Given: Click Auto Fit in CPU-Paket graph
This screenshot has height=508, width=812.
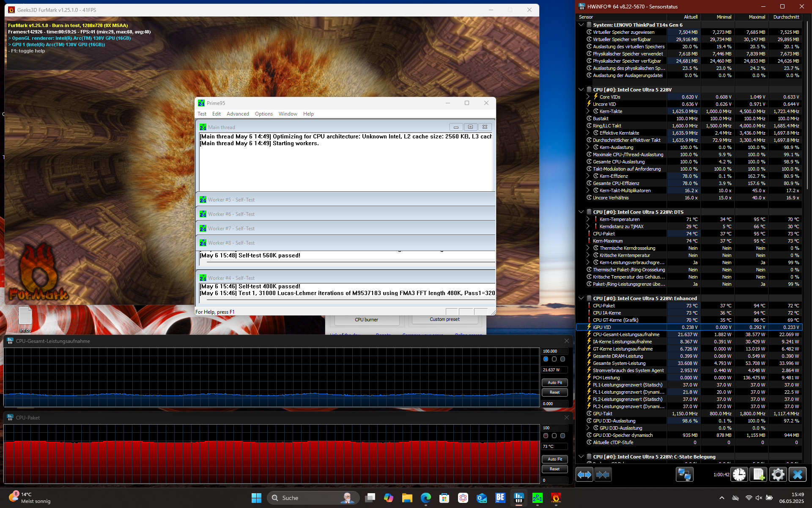Looking at the screenshot, I should point(555,459).
